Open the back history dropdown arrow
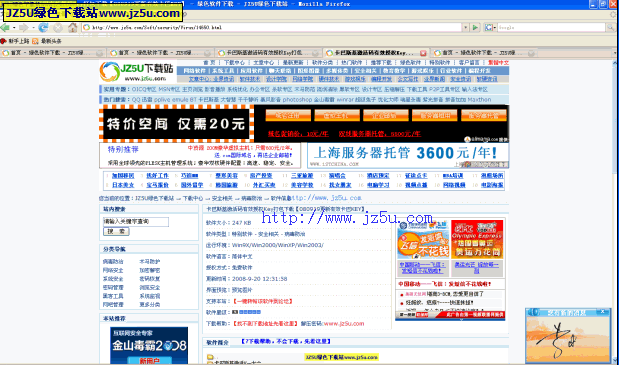Viewport: 619px width, 365px height. (14, 28)
